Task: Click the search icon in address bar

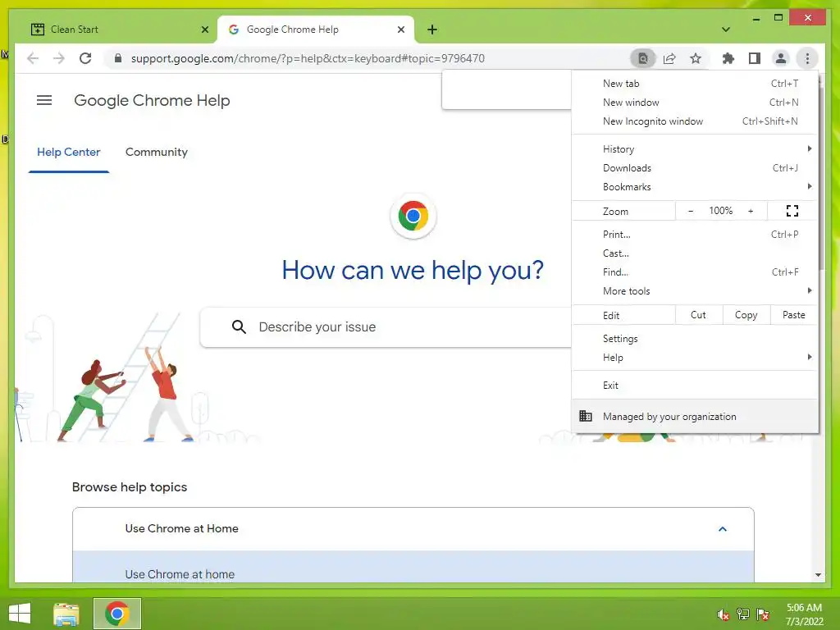Action: (643, 58)
